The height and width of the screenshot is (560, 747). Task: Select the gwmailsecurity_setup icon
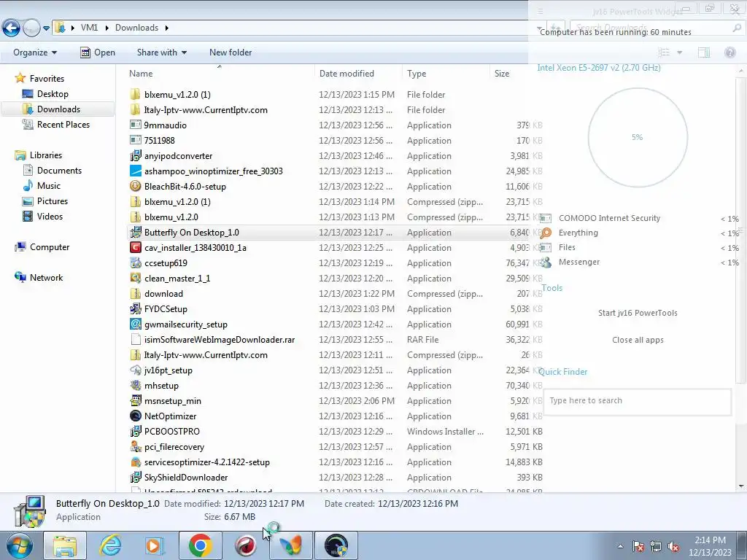point(136,324)
